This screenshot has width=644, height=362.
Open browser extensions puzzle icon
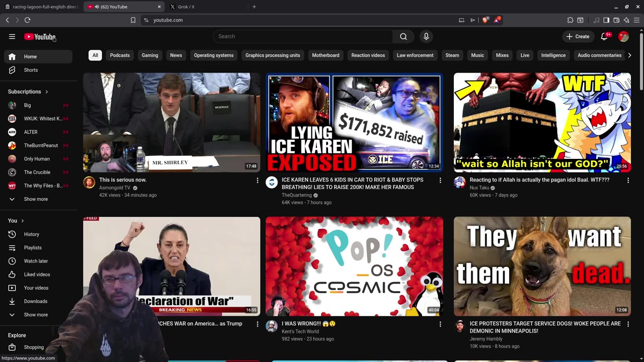(570, 20)
